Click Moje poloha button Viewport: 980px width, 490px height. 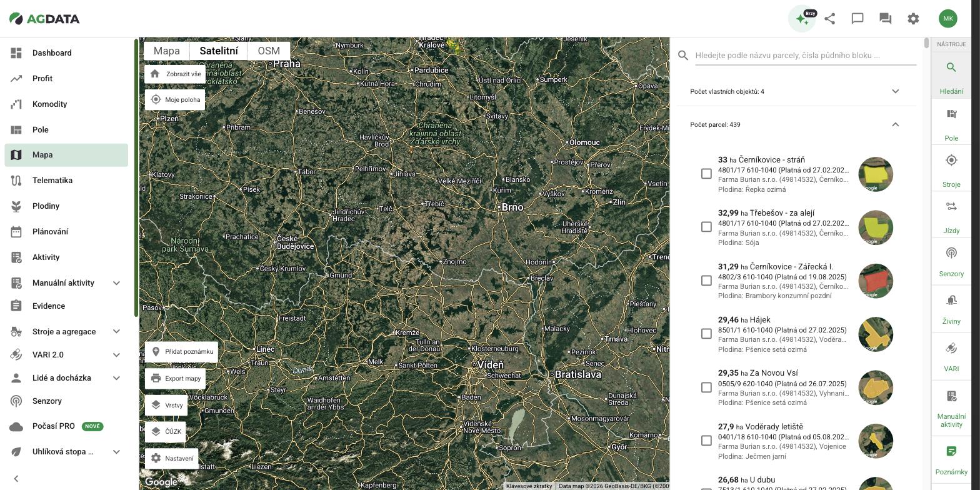pyautogui.click(x=175, y=99)
